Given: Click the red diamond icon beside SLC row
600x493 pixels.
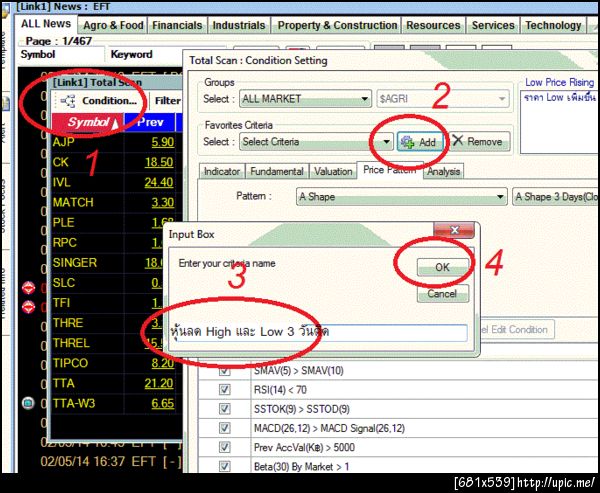Looking at the screenshot, I should pyautogui.click(x=28, y=287).
